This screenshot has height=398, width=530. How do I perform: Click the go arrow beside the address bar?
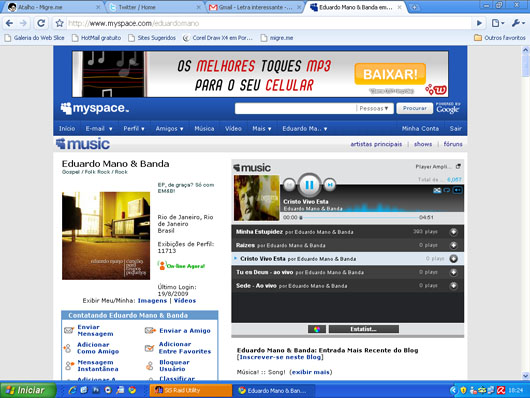(479, 23)
